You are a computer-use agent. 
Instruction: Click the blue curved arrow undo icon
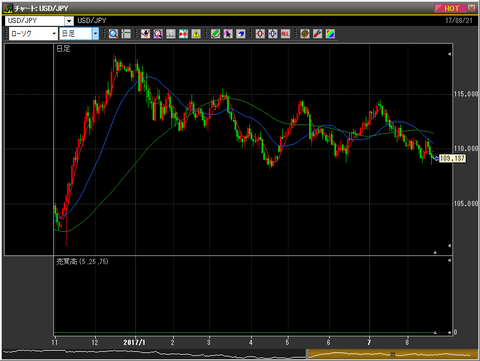coord(241,34)
